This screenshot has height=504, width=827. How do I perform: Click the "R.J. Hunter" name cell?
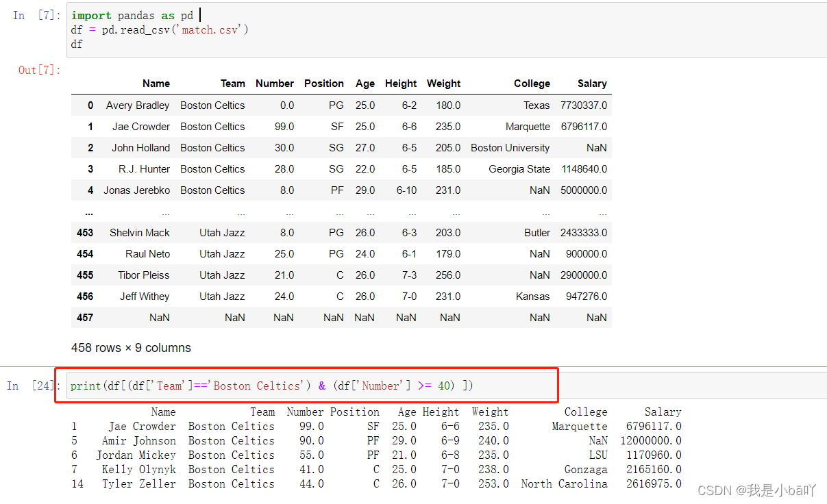tap(144, 169)
